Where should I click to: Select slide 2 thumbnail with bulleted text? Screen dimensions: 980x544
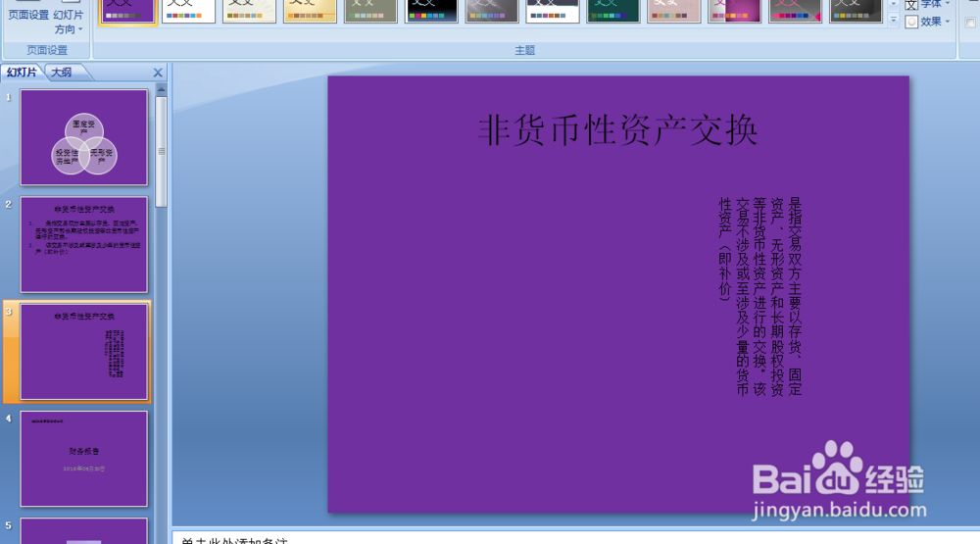pos(83,244)
